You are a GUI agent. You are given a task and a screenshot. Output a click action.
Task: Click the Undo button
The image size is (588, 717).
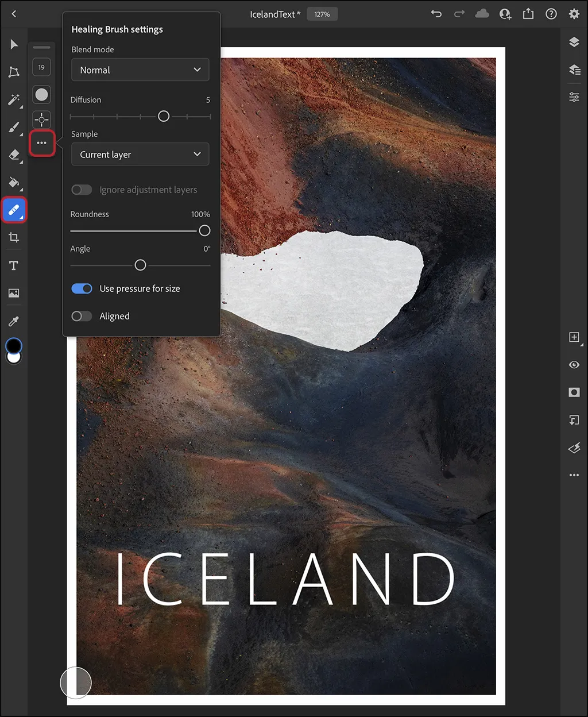point(436,14)
